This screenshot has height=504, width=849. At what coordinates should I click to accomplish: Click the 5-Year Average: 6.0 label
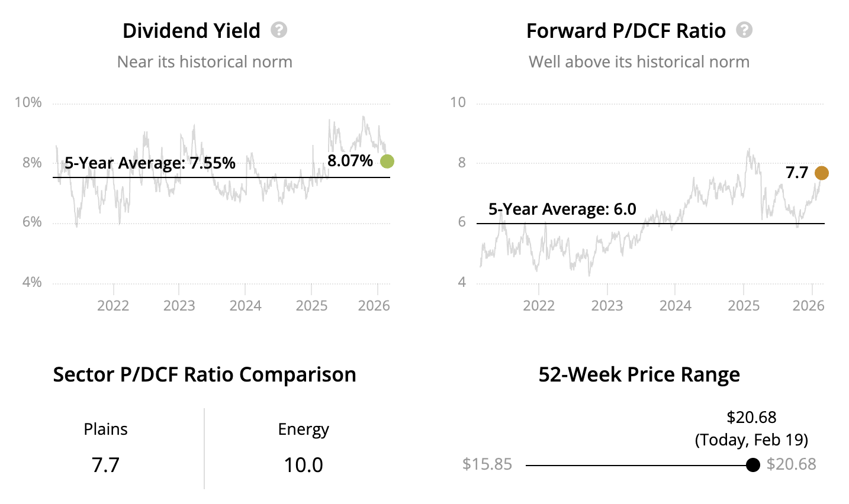(562, 209)
